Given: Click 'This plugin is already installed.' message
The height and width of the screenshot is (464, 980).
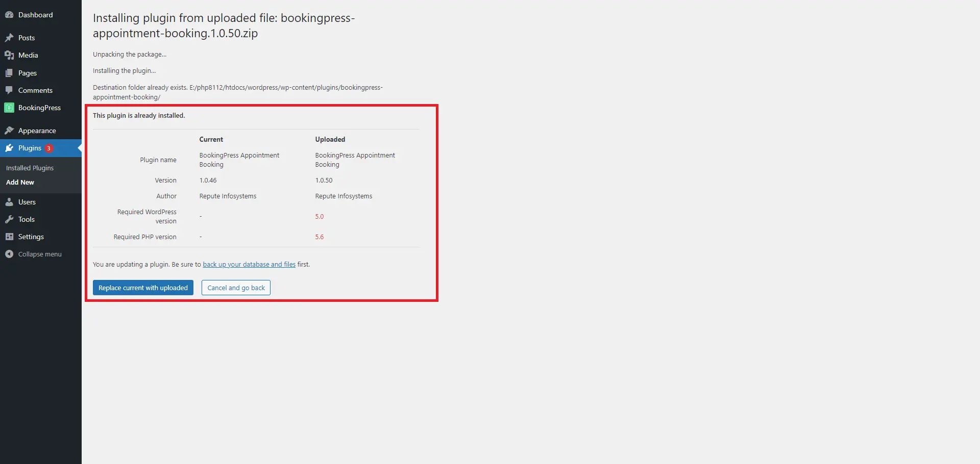Looking at the screenshot, I should pyautogui.click(x=139, y=115).
